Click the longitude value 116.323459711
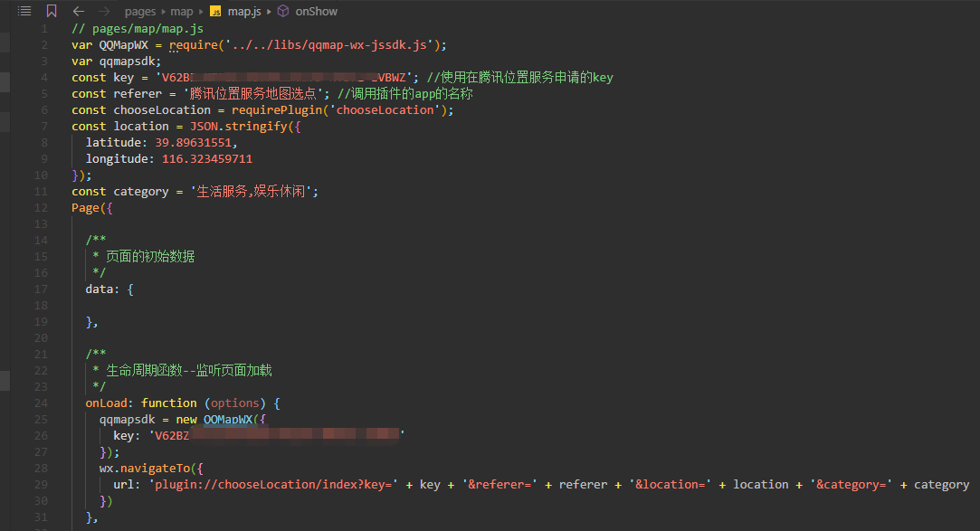 coord(207,158)
